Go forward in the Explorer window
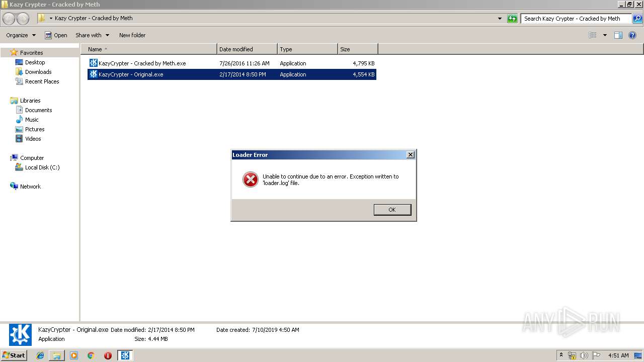 click(23, 19)
